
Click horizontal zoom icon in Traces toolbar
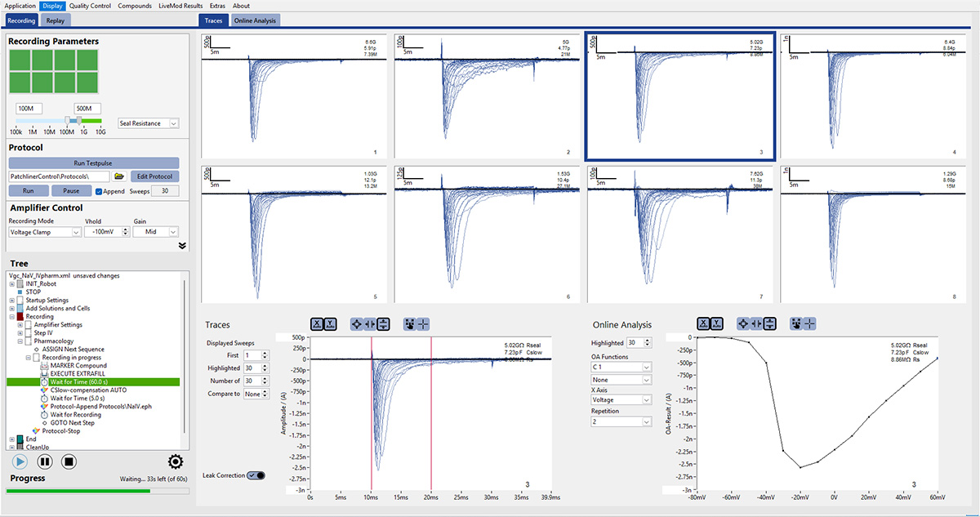pos(371,324)
